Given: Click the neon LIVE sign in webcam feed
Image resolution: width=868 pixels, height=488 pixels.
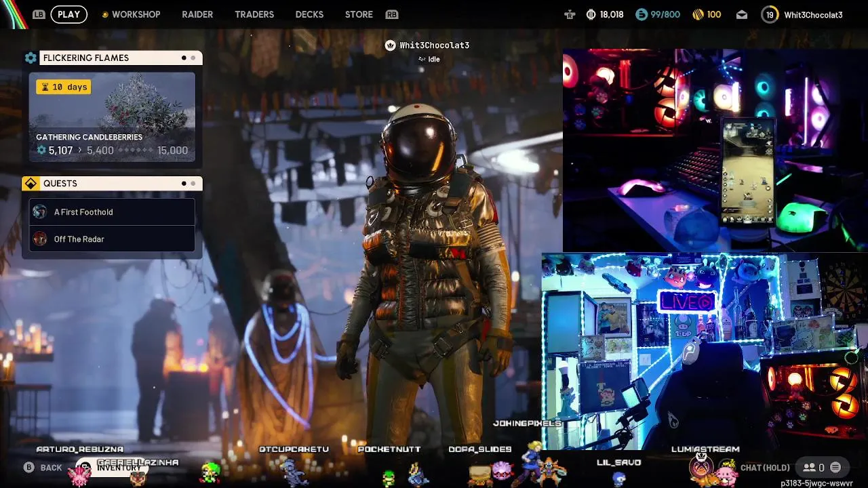Looking at the screenshot, I should click(x=687, y=302).
